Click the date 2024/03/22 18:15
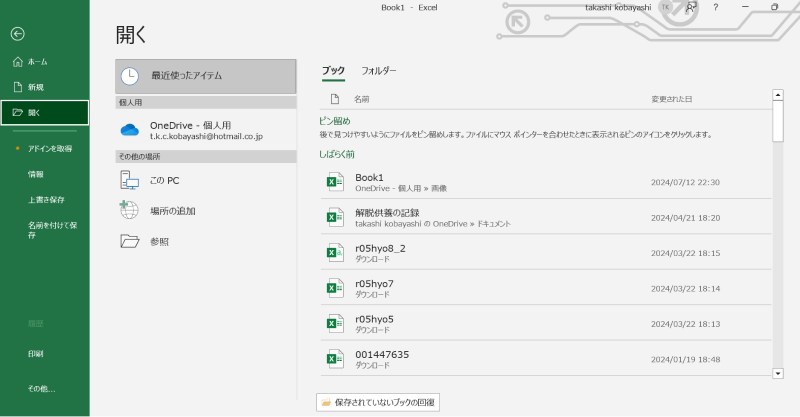The image size is (800, 417). coord(685,253)
